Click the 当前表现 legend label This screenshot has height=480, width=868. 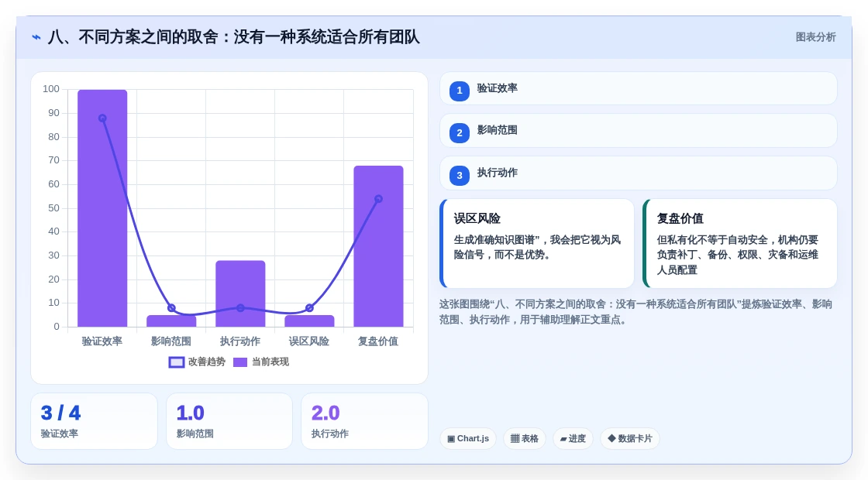tap(270, 362)
